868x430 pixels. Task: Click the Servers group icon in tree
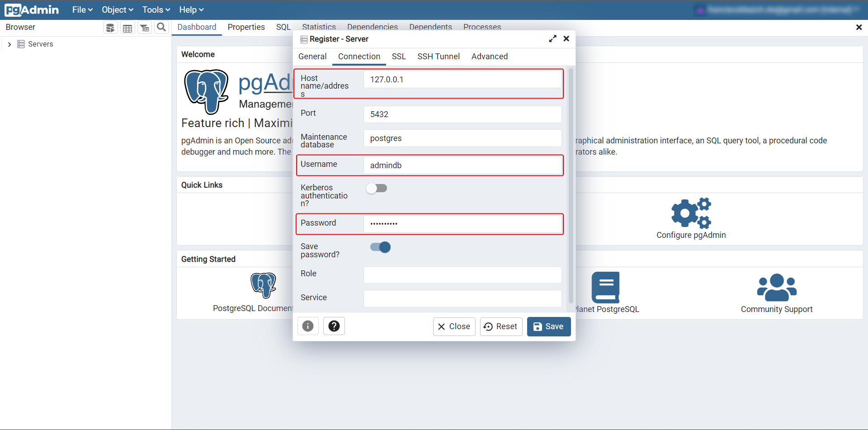point(21,44)
